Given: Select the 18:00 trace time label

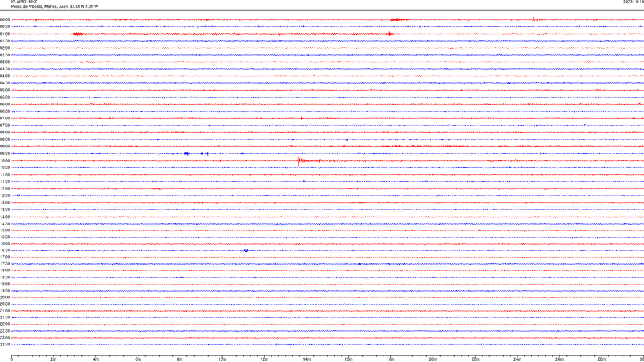Looking at the screenshot, I should coord(5,271).
